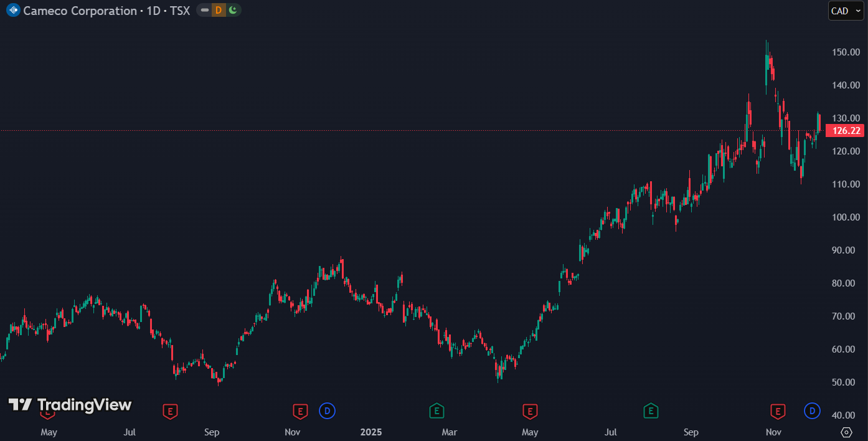Click the Sep label right of the 2025 label
868x441 pixels.
691,432
